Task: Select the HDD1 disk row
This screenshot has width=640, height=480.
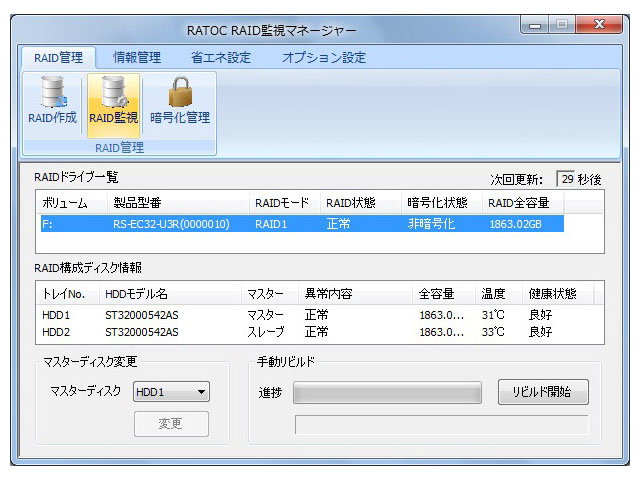Action: point(320,315)
